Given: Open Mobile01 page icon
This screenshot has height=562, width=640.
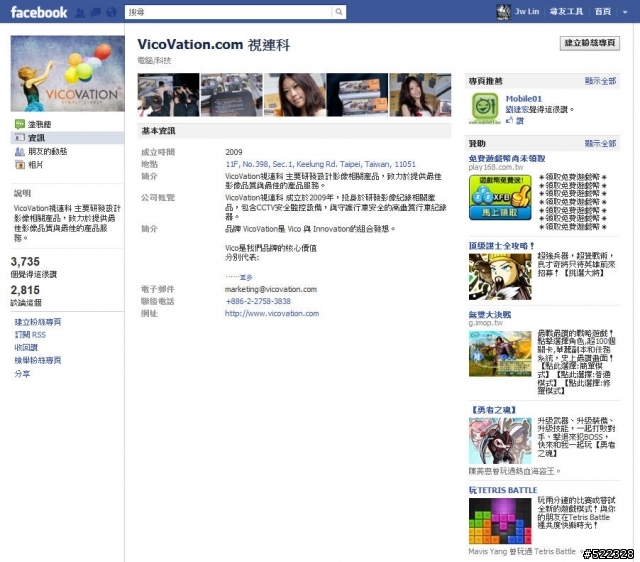Looking at the screenshot, I should pyautogui.click(x=484, y=108).
